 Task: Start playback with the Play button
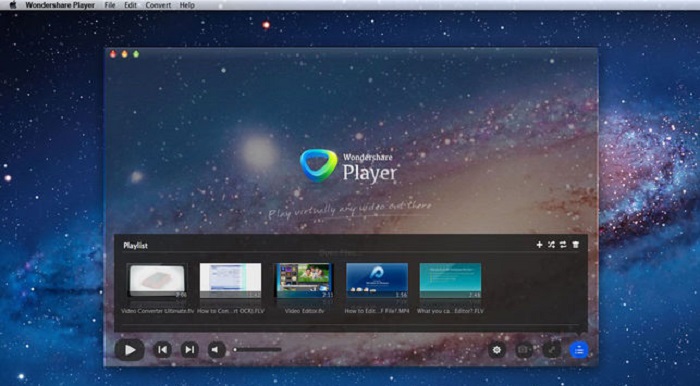129,350
